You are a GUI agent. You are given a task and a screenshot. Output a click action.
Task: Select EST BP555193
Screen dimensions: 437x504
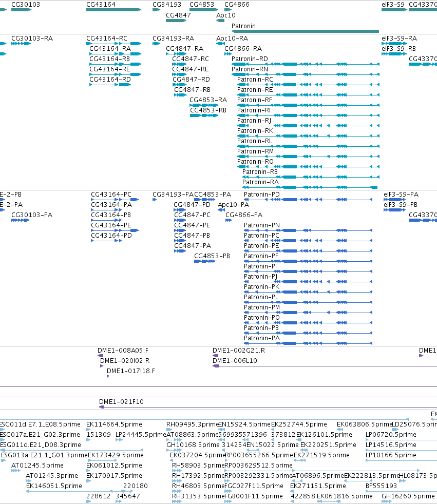[381, 487]
